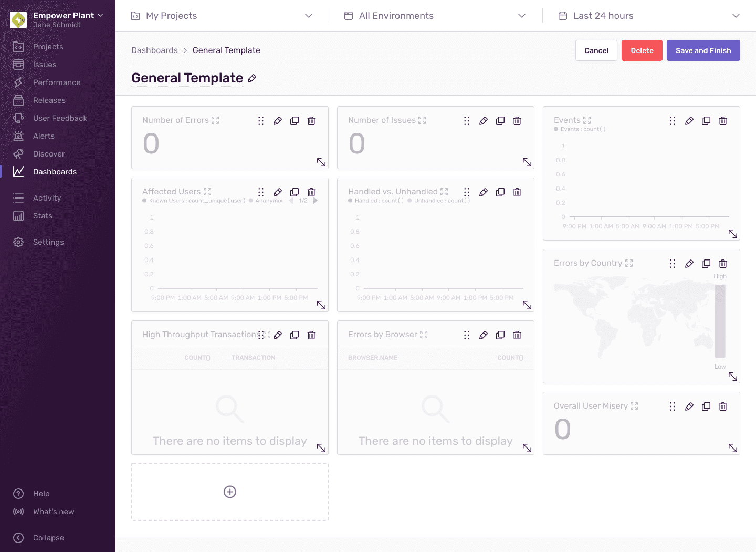Go to next legend page in Affected Users
This screenshot has width=756, height=552.
pos(315,201)
